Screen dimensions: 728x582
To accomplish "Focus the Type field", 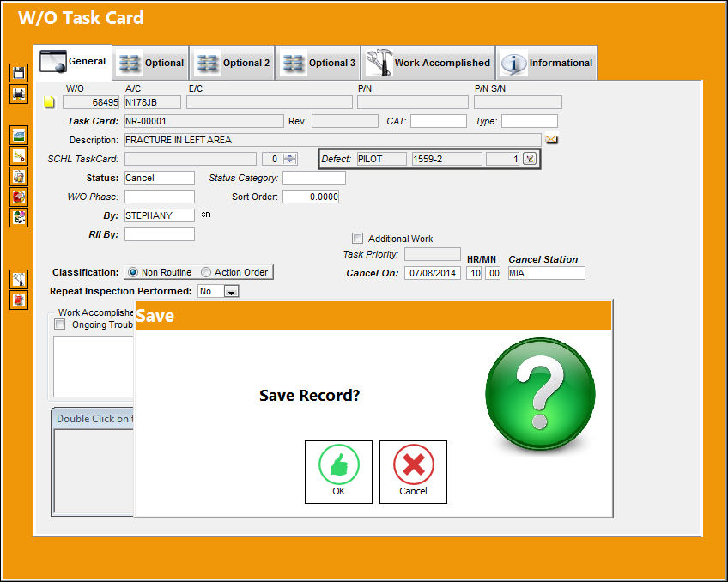I will [x=530, y=121].
